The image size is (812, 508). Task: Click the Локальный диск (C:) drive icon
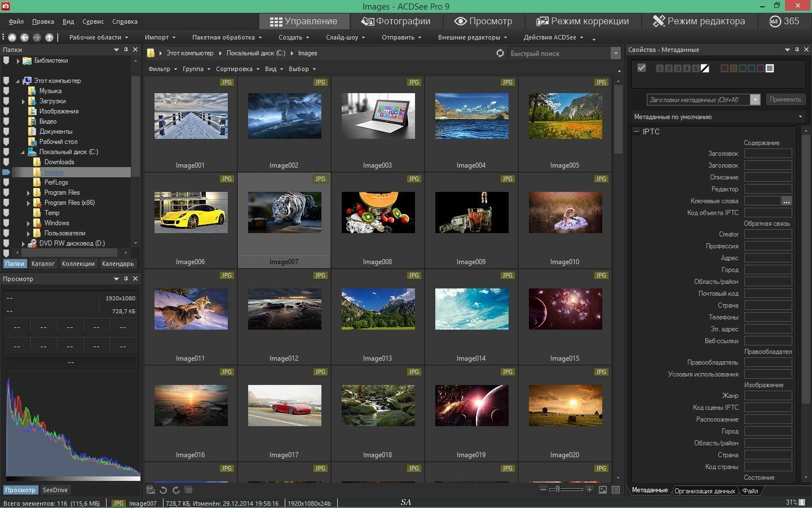(x=32, y=152)
